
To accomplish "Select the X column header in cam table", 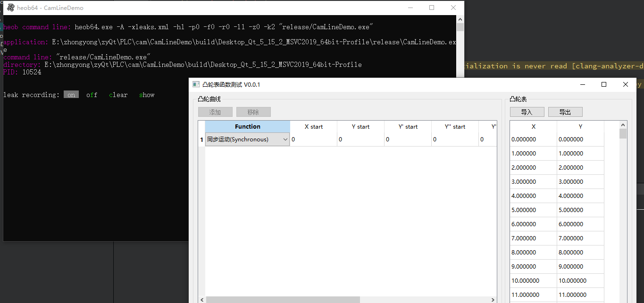I will click(x=534, y=127).
